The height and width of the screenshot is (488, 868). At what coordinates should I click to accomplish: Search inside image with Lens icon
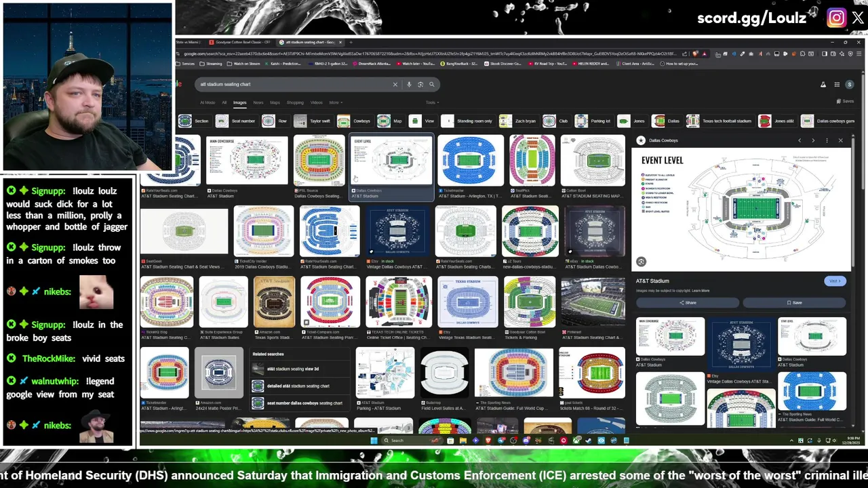(x=641, y=262)
